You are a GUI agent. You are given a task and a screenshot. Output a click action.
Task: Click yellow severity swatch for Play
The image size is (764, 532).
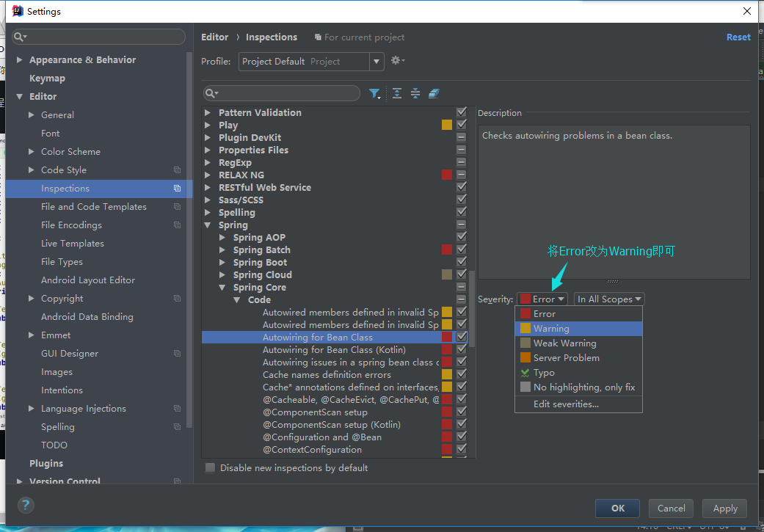point(447,125)
